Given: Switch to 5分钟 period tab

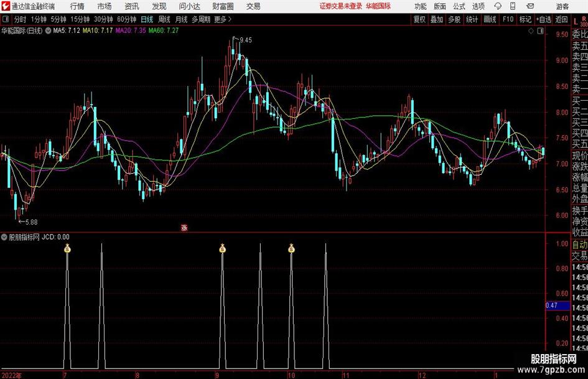Looking at the screenshot, I should (58, 19).
